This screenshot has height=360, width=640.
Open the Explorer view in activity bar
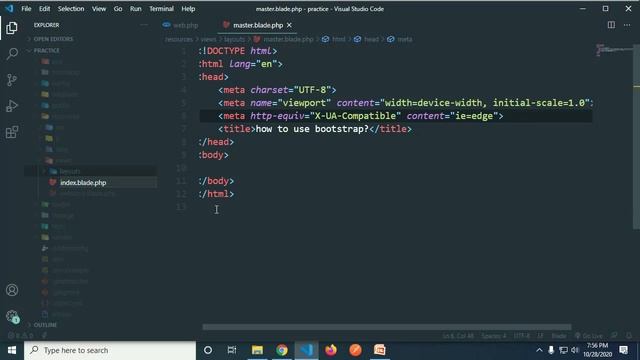[12, 28]
